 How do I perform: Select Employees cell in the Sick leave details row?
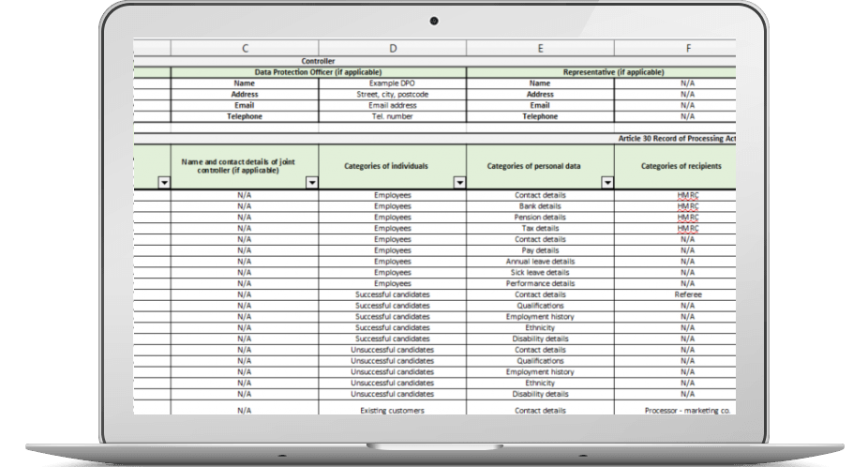click(393, 273)
